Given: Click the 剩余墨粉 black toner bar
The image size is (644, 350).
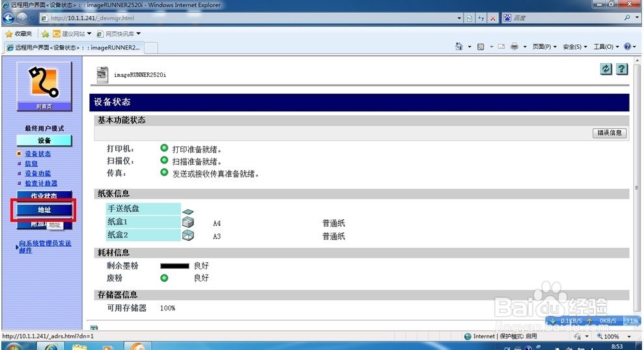Looking at the screenshot, I should click(x=175, y=266).
